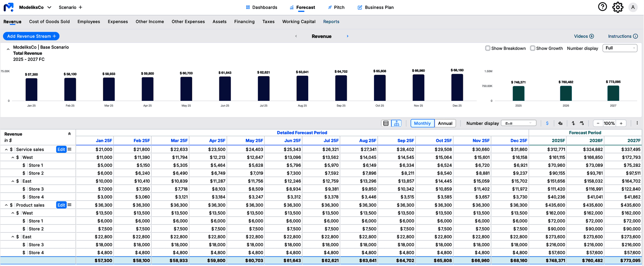Open settings via the gear icon

tap(618, 7)
